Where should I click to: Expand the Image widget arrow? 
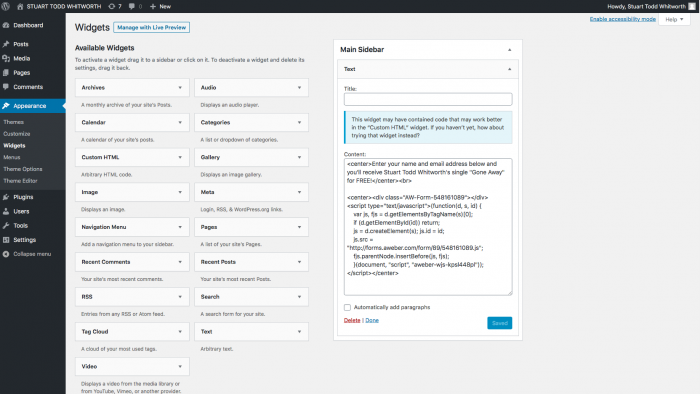point(180,192)
